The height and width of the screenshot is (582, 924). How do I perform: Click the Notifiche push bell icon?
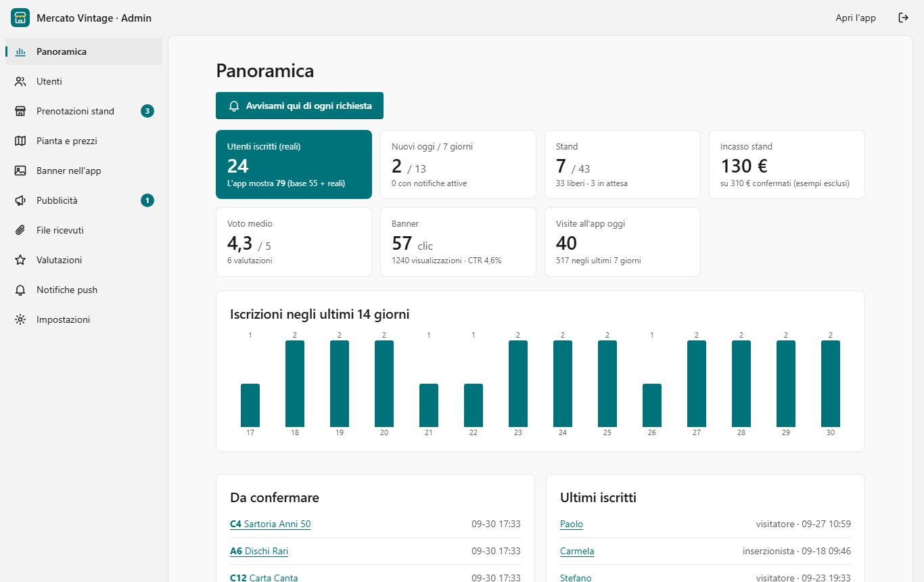[x=20, y=290]
